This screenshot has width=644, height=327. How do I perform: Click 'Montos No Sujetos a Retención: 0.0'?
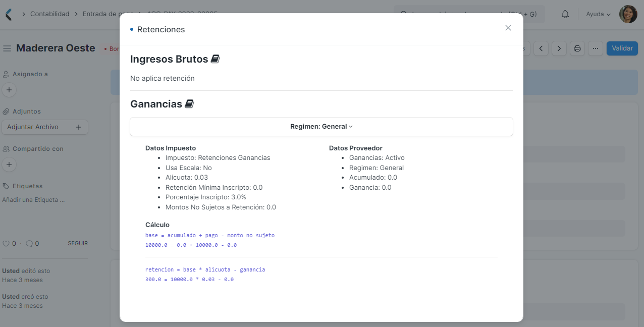click(221, 207)
